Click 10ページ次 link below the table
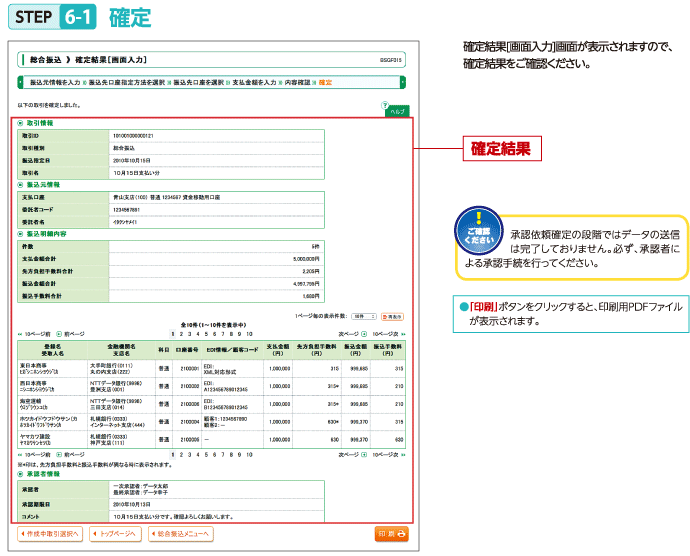Viewport: 690px width, 556px height. click(389, 455)
